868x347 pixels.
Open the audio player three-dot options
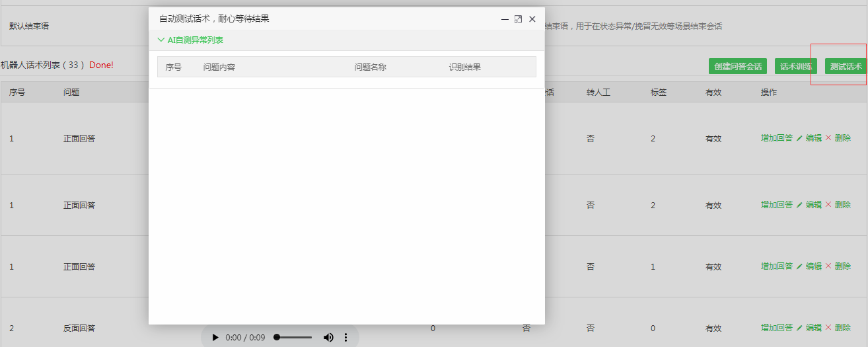(x=345, y=337)
